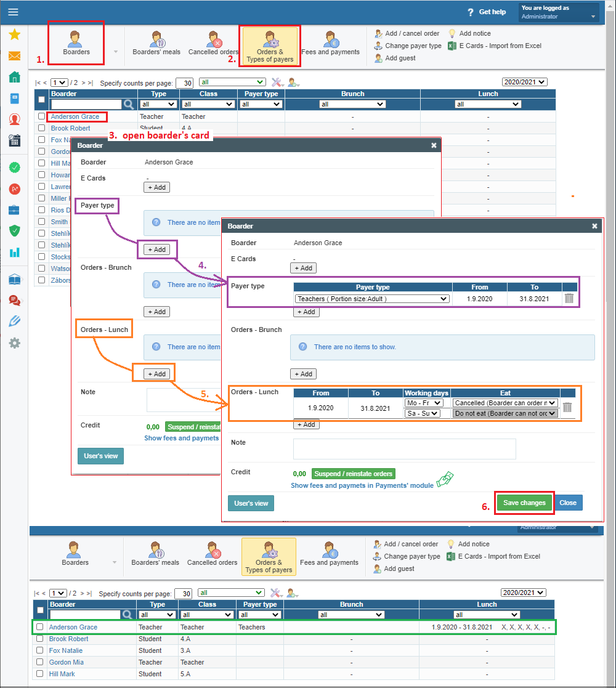The height and width of the screenshot is (688, 616).
Task: Open the Administrator account dropdown
Action: (559, 12)
